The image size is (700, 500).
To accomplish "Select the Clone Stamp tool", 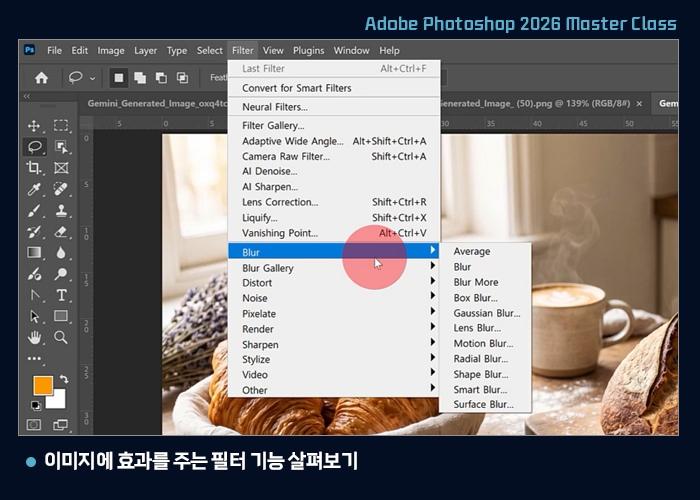I will tap(61, 211).
